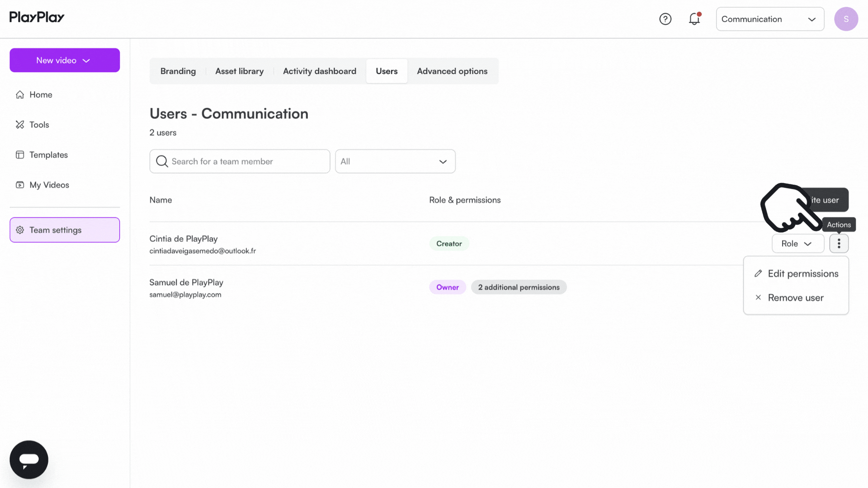Switch to the Activity dashboard tab
This screenshot has height=488, width=868.
[x=319, y=71]
